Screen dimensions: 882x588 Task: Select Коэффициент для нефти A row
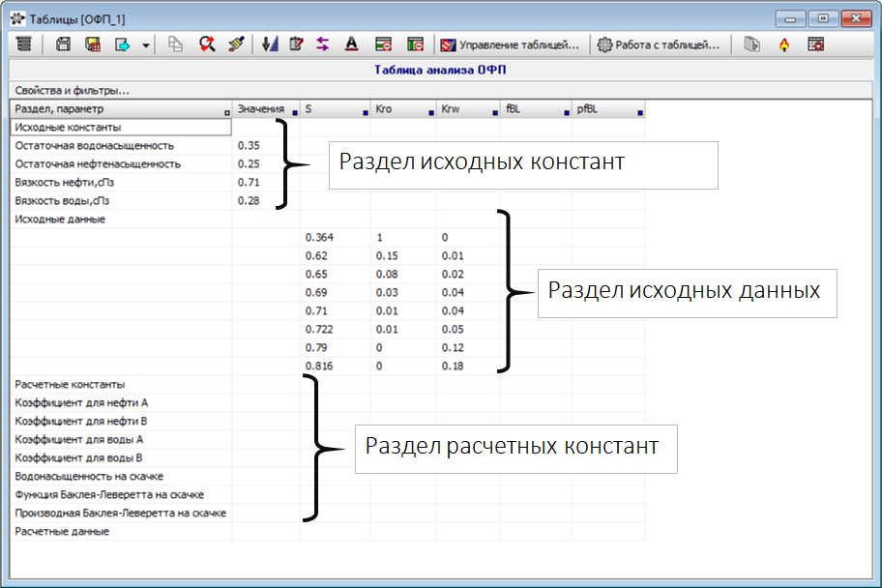pos(81,403)
